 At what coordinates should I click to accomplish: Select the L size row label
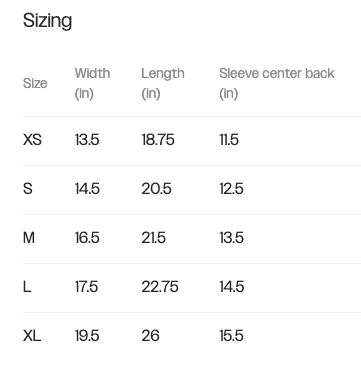(x=27, y=287)
